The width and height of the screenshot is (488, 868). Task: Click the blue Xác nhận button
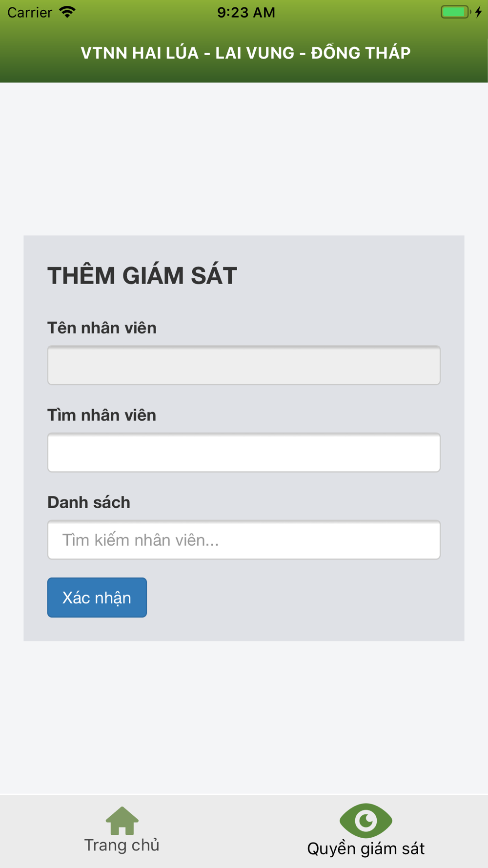point(97,598)
